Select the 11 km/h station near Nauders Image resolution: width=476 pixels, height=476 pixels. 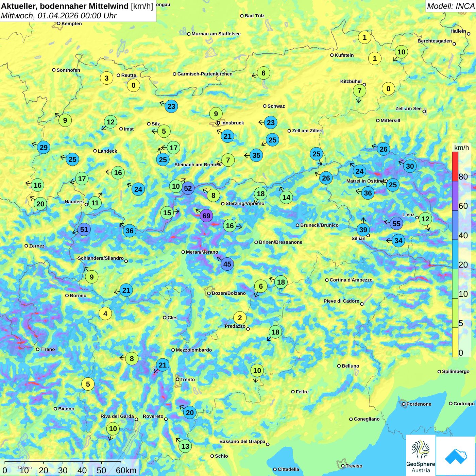(x=95, y=203)
